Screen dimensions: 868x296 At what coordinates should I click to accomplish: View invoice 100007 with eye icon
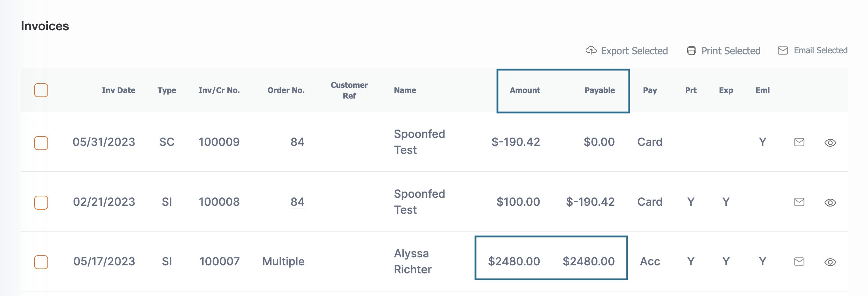click(830, 262)
